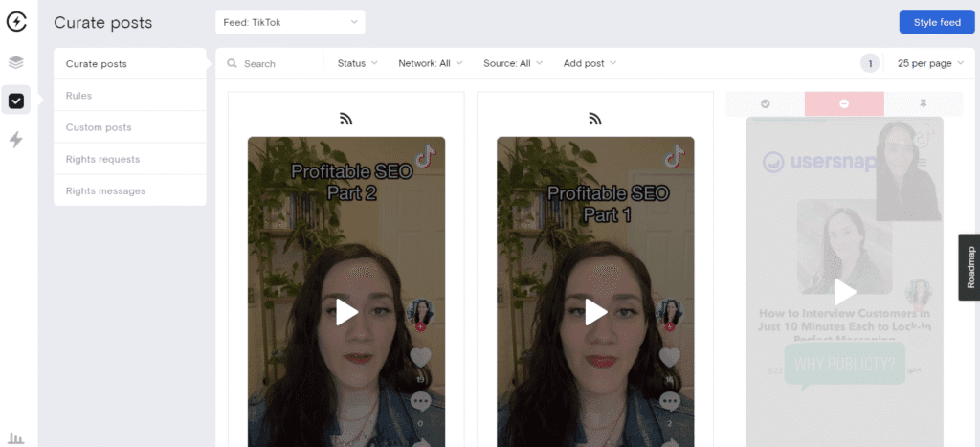
Task: Click profile avatar on Profitable SEO Part 1
Action: (669, 313)
